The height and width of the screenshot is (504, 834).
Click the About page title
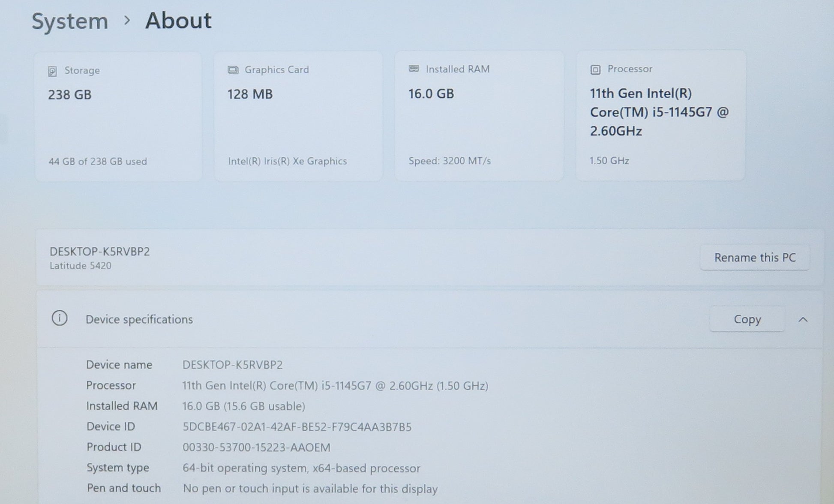coord(178,21)
